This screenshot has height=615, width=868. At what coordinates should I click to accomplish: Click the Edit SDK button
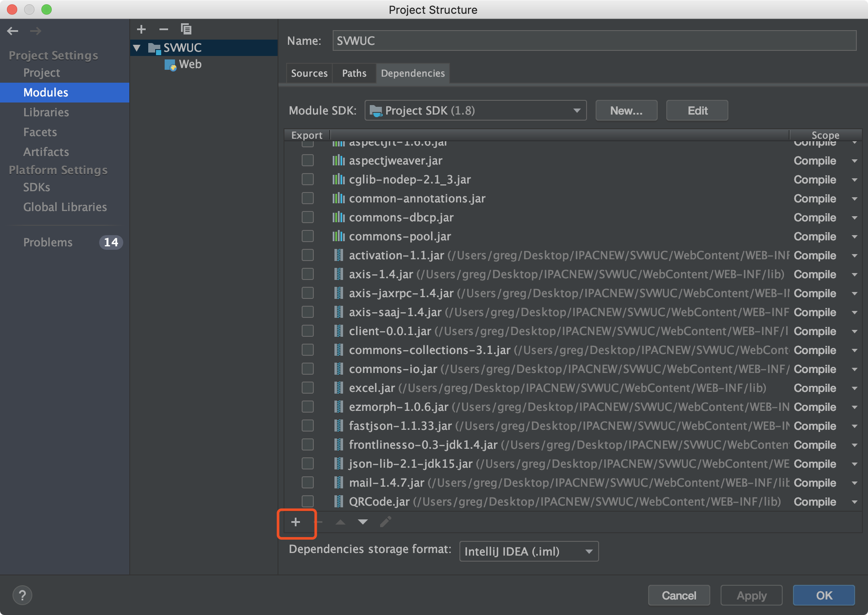(697, 111)
